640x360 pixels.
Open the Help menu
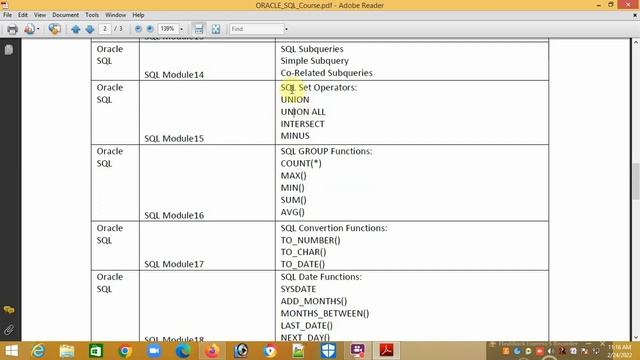(x=138, y=15)
